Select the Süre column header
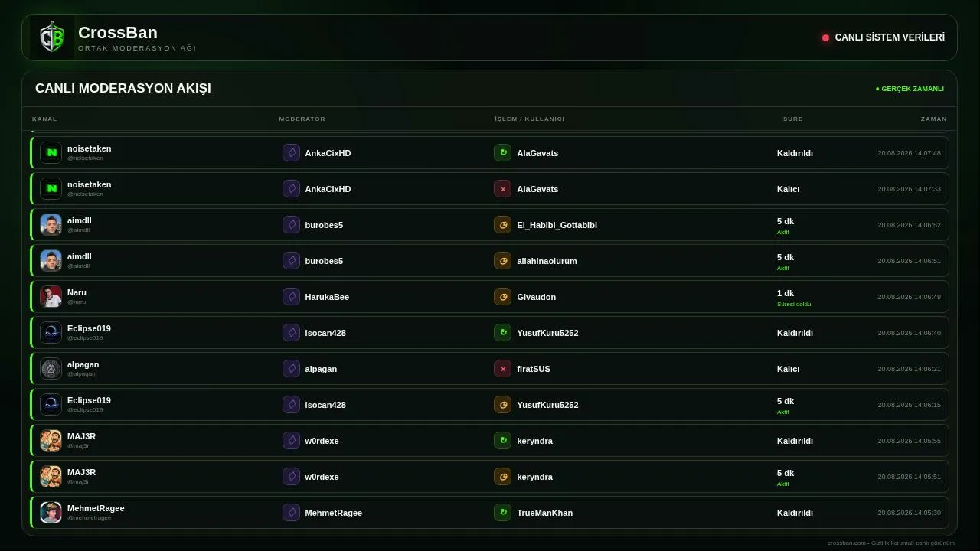Screen dimensions: 980x551 (792, 119)
